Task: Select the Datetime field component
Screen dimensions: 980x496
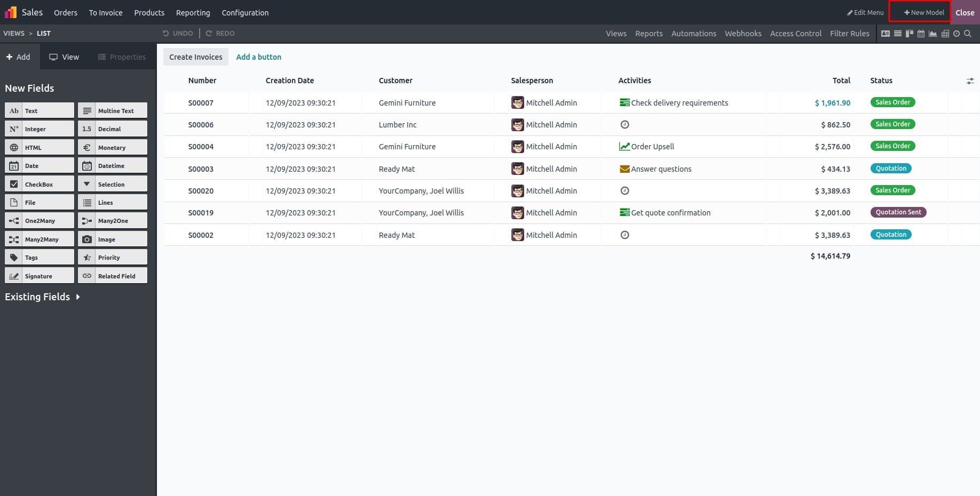Action: tap(113, 165)
